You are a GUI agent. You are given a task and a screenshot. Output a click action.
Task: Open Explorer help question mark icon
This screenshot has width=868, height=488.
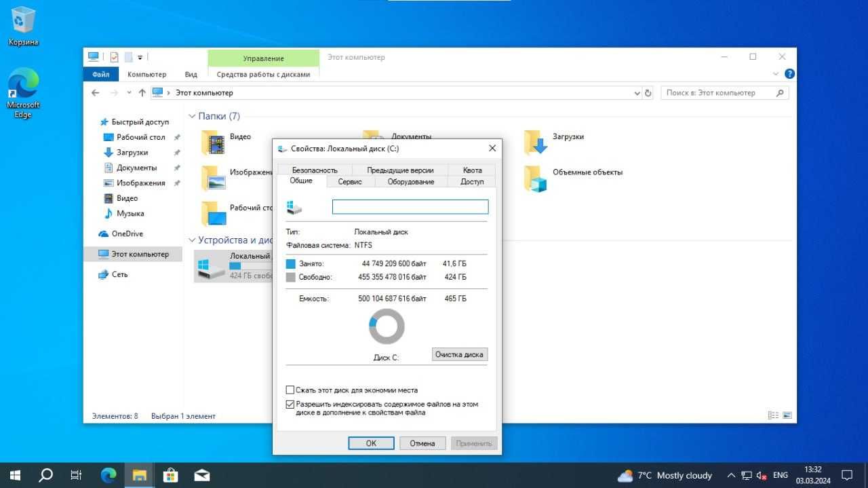[x=789, y=74]
